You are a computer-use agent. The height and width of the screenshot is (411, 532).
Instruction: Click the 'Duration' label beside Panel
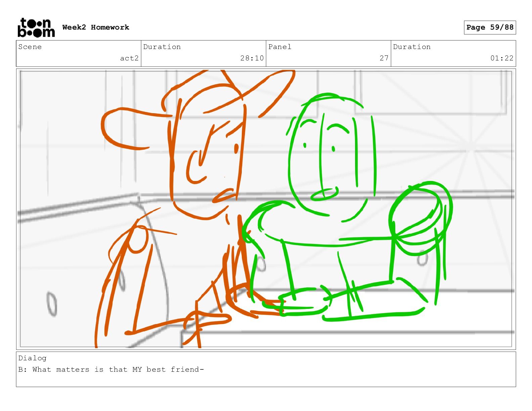tap(412, 47)
